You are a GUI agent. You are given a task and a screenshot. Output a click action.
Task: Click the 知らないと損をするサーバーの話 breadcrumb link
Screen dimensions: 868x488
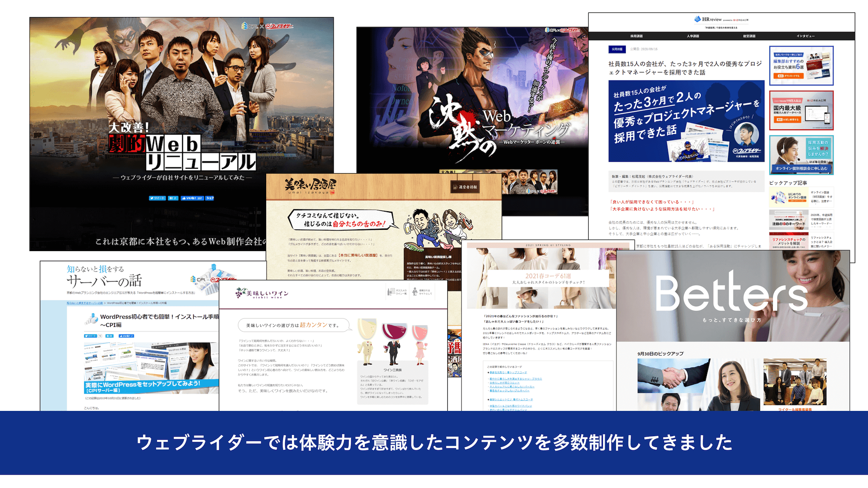point(85,303)
